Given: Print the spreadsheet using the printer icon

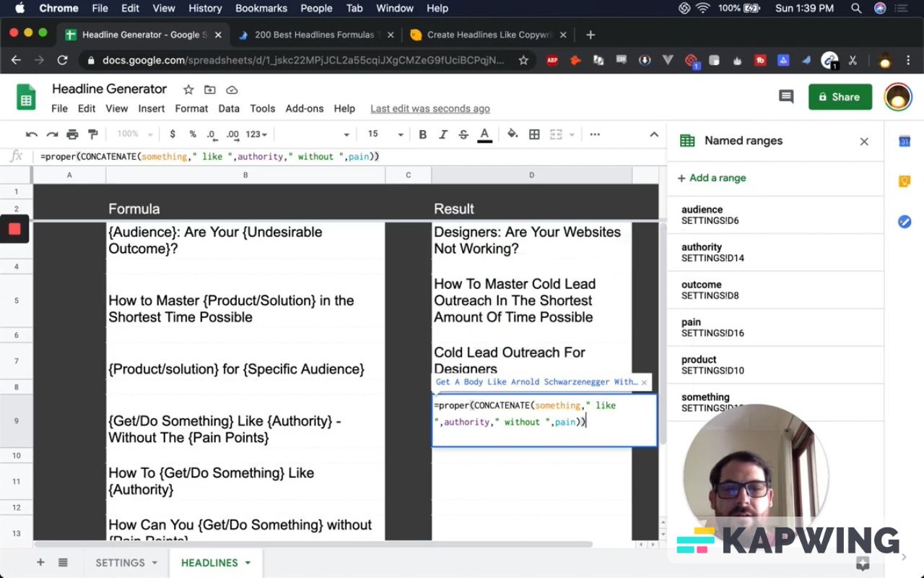Looking at the screenshot, I should point(72,134).
